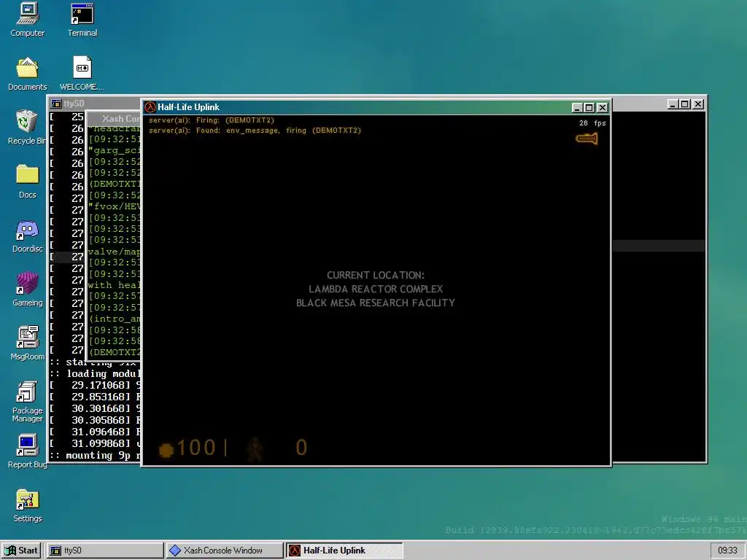Click 'server(ai): Firing: (DEMOTXT2)' console line
The image size is (747, 560).
[x=212, y=120]
